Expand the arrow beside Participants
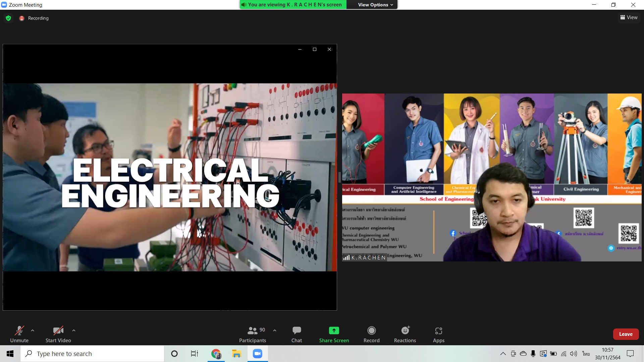Image resolution: width=644 pixels, height=362 pixels. coord(275,330)
